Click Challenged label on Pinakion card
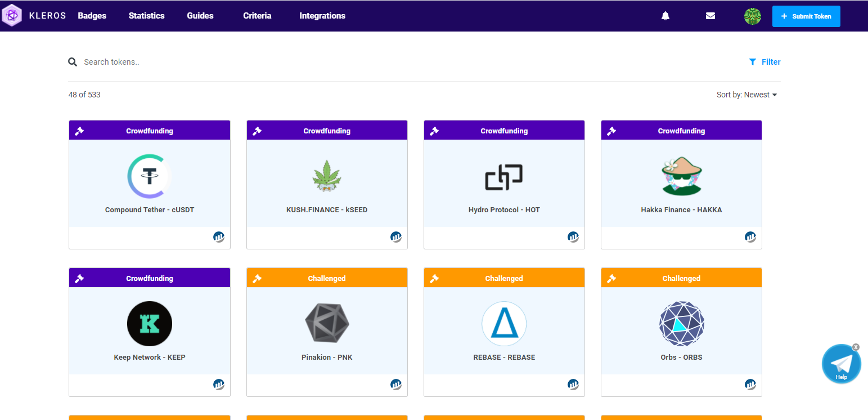Screen dimensions: 868x420 pos(327,278)
